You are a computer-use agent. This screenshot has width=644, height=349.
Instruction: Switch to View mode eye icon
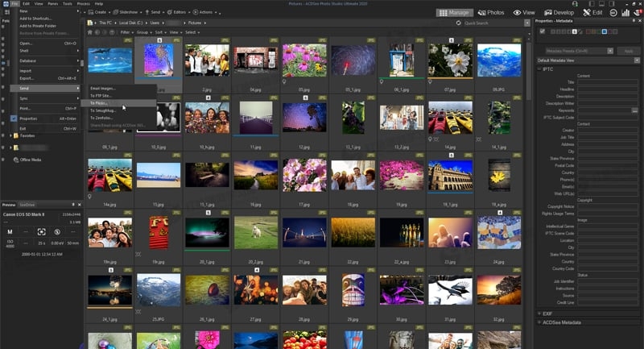click(523, 13)
